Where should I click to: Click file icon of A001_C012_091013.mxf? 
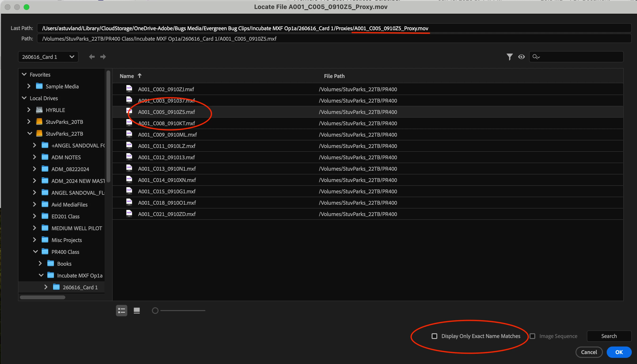[x=129, y=157]
